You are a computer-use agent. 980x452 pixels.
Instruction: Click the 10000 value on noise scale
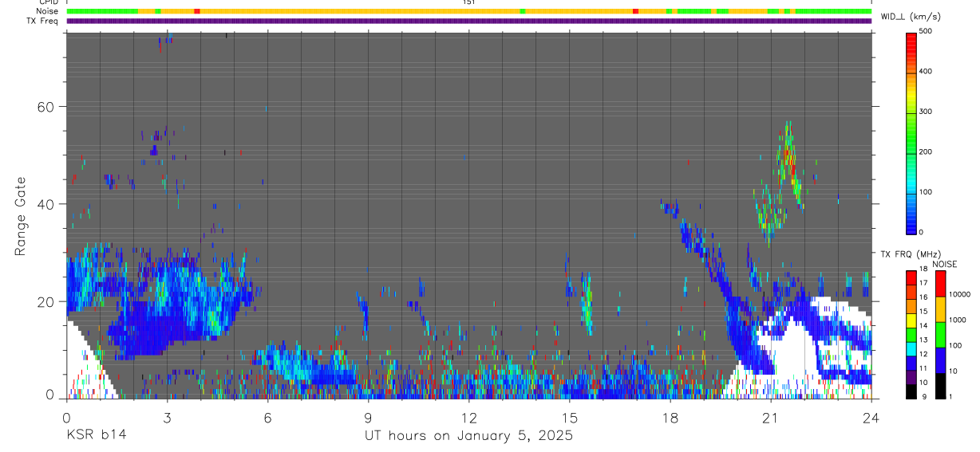point(961,294)
